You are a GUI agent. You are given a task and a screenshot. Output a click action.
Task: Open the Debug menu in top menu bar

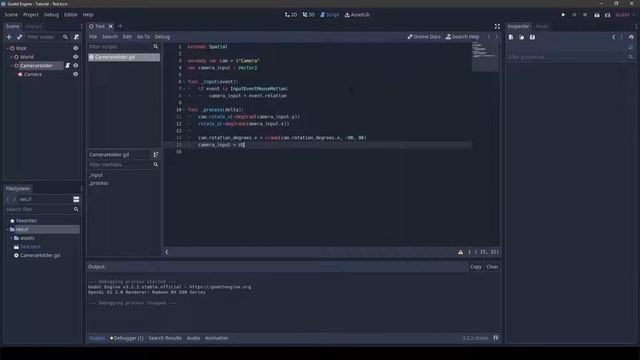pos(51,15)
